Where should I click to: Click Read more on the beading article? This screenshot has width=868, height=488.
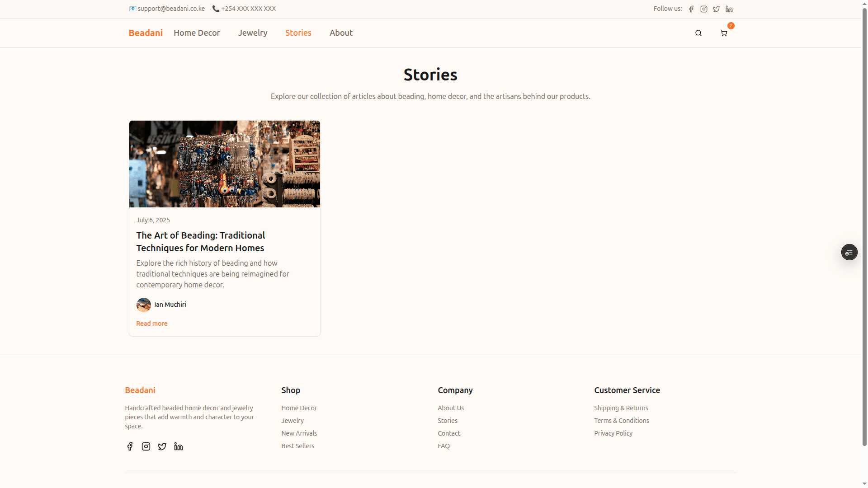pos(152,324)
